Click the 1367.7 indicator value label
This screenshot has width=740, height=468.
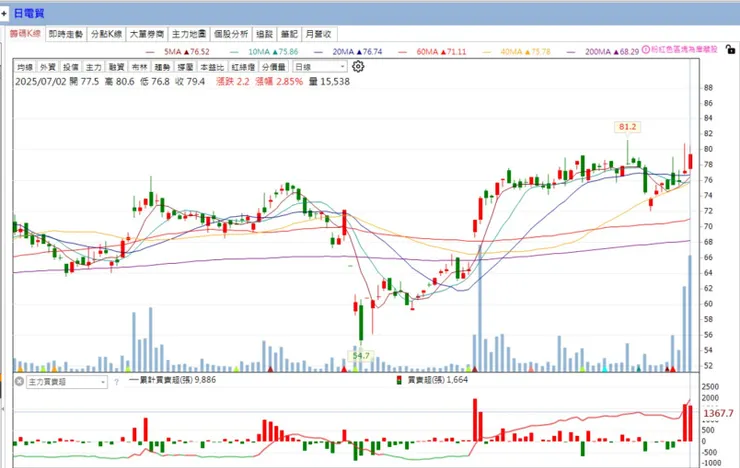click(718, 413)
